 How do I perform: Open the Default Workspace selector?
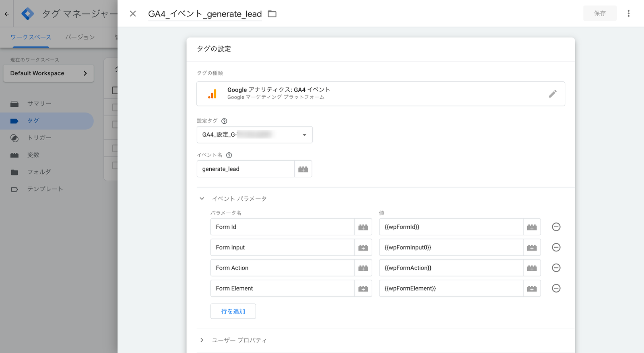point(49,73)
